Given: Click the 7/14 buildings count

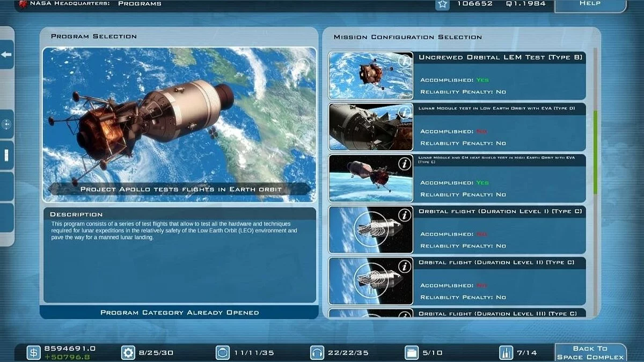Looking at the screenshot, I should point(527,353).
